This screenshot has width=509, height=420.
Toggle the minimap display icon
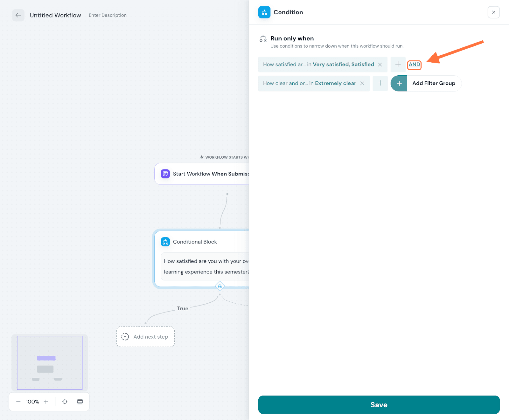pyautogui.click(x=80, y=402)
